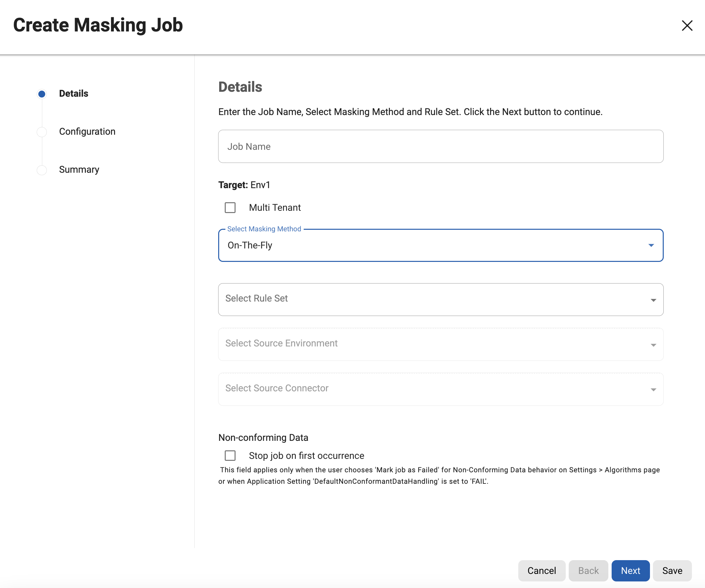This screenshot has width=705, height=588.
Task: Check Stop job on first occurrence
Action: 230,455
